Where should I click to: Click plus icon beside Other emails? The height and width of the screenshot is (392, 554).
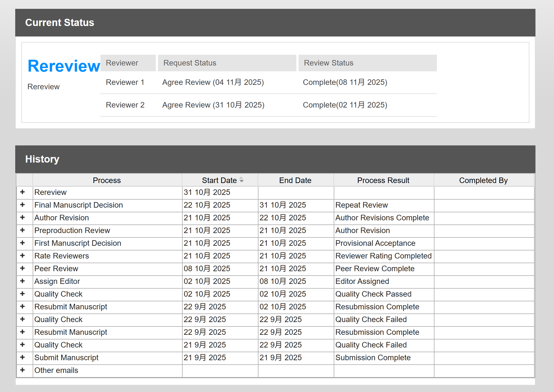pyautogui.click(x=22, y=370)
